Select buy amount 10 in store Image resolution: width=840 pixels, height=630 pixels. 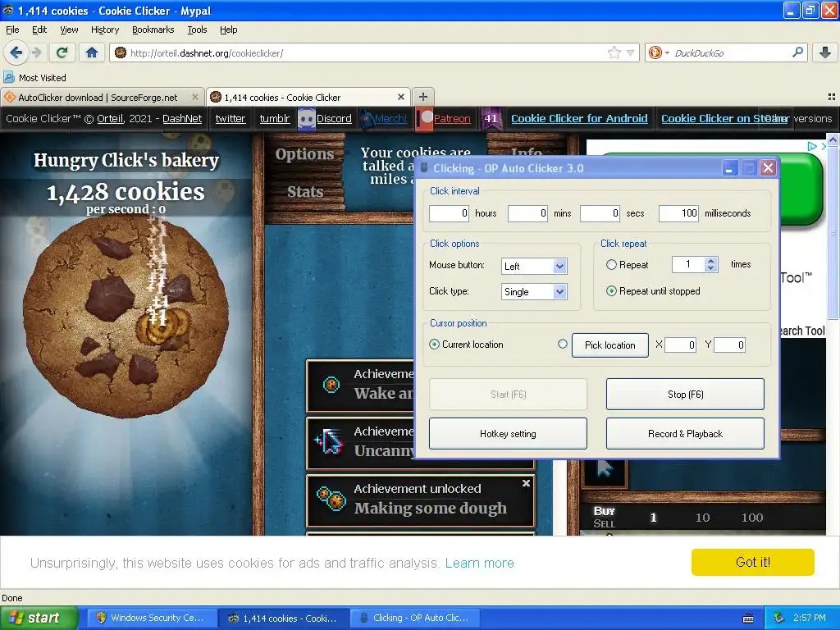tap(702, 518)
